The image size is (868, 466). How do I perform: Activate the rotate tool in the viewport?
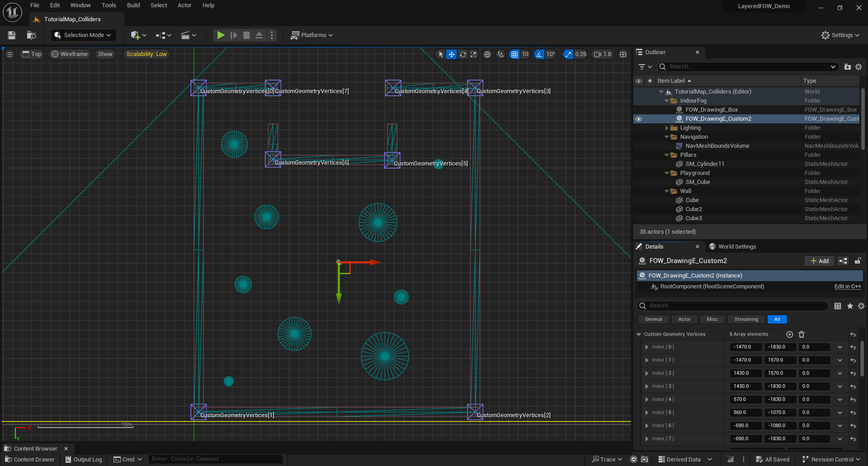pos(463,54)
